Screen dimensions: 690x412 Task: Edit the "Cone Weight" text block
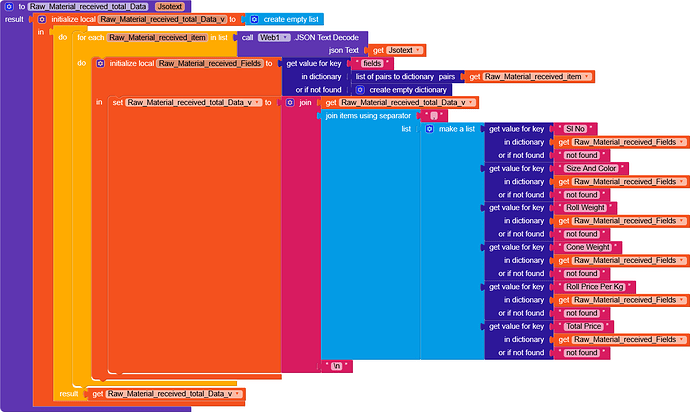[x=587, y=247]
